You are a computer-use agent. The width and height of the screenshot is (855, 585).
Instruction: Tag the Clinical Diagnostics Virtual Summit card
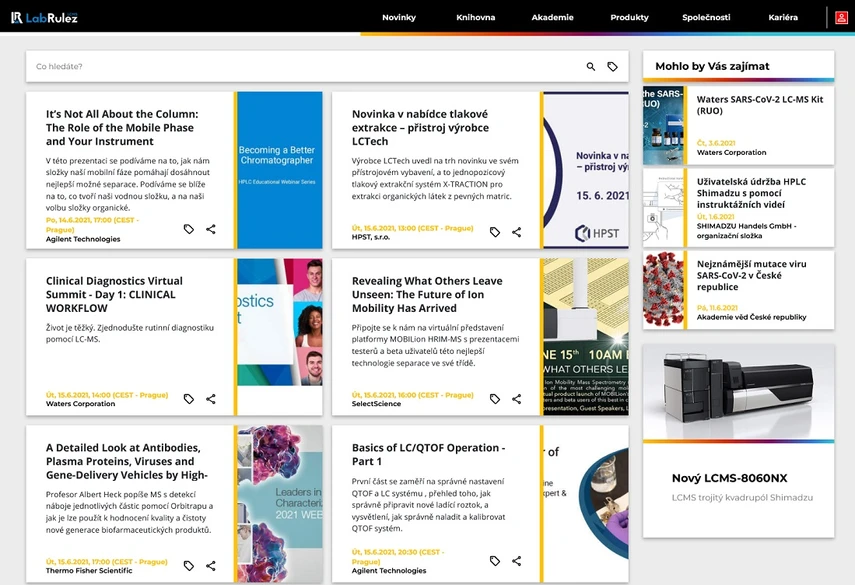189,399
